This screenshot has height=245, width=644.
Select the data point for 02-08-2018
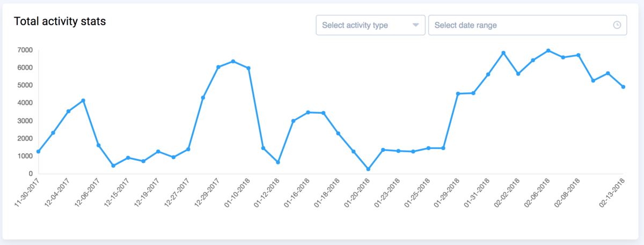pos(578,55)
